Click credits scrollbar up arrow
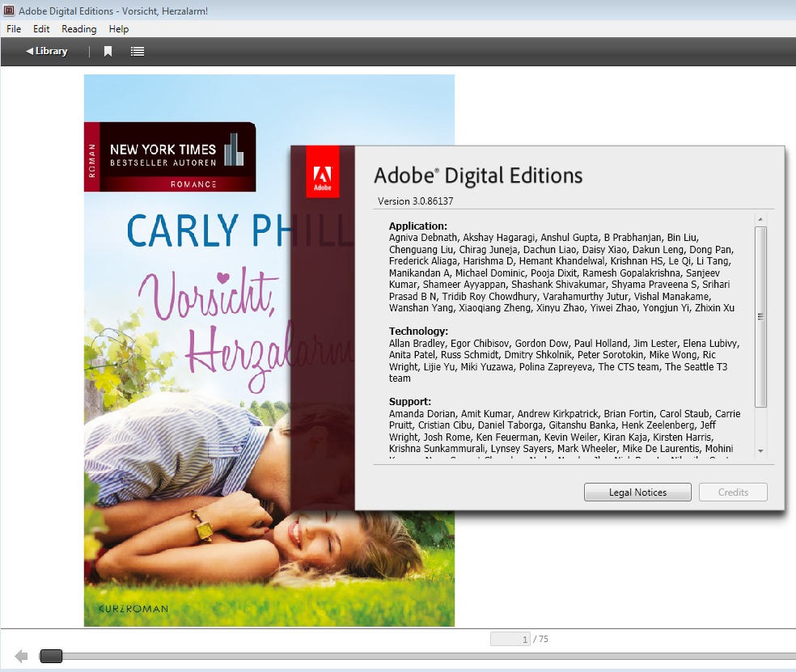Screen dimensions: 796x672 tap(760, 219)
